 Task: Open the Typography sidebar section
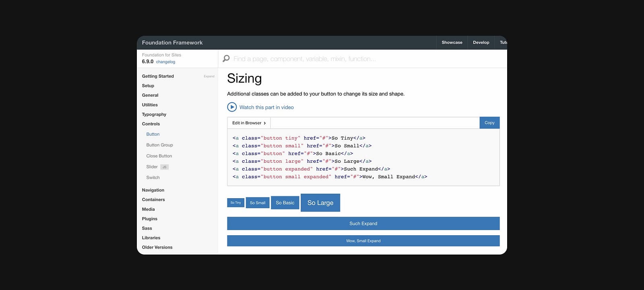coord(154,114)
